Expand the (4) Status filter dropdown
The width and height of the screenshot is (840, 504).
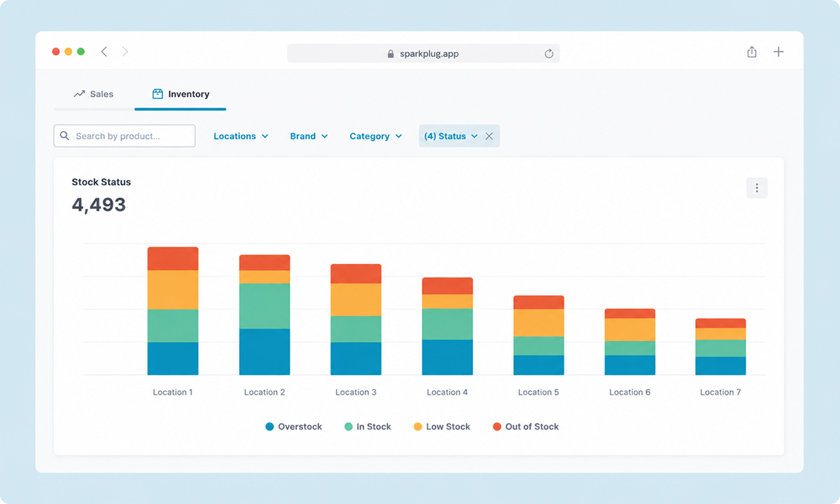(x=451, y=136)
